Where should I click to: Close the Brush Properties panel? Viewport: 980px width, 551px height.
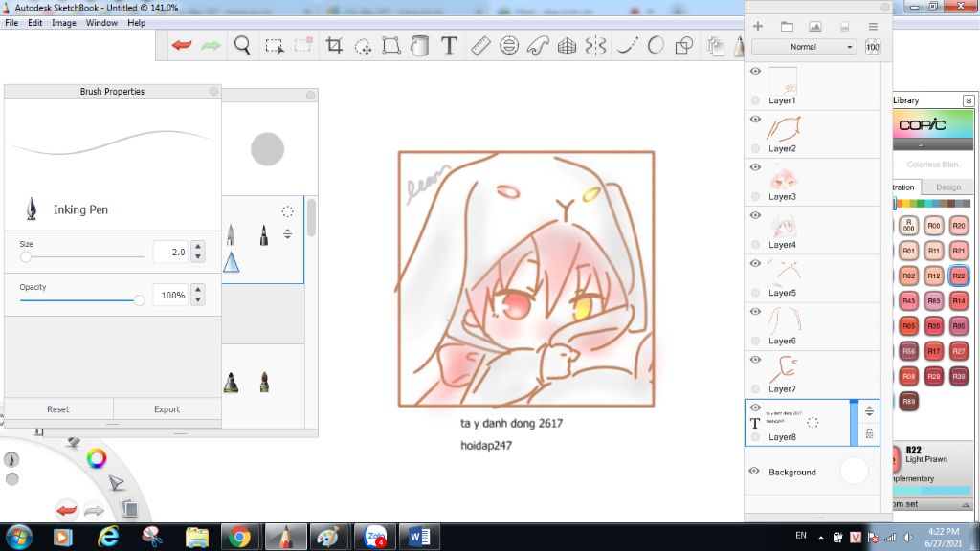coord(213,91)
